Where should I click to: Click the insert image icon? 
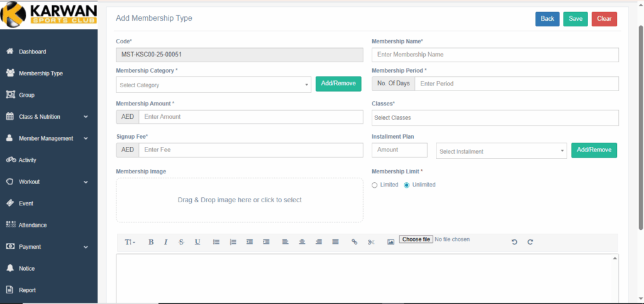[391, 242]
